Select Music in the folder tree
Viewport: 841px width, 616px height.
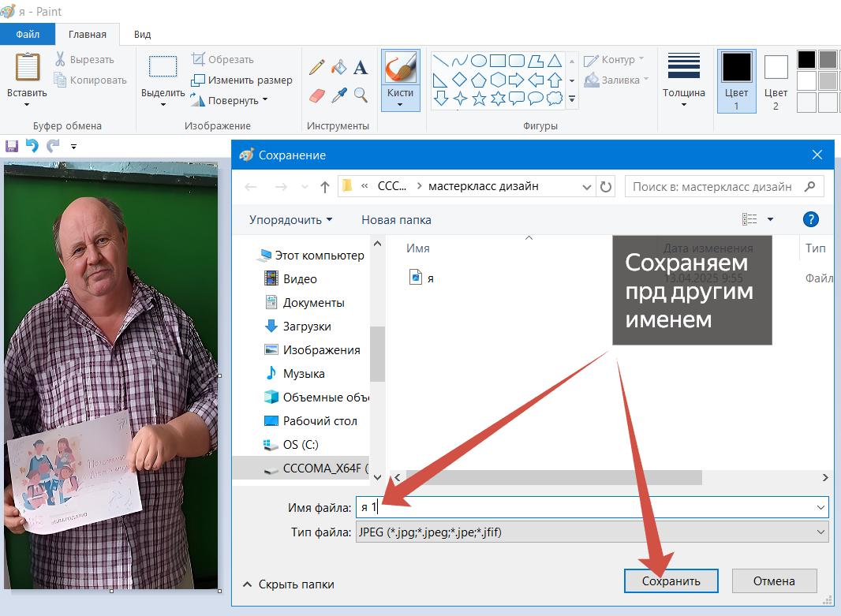tap(295, 374)
